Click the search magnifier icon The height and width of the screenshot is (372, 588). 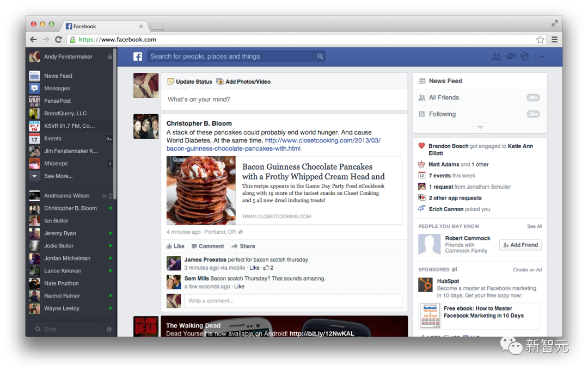(320, 57)
